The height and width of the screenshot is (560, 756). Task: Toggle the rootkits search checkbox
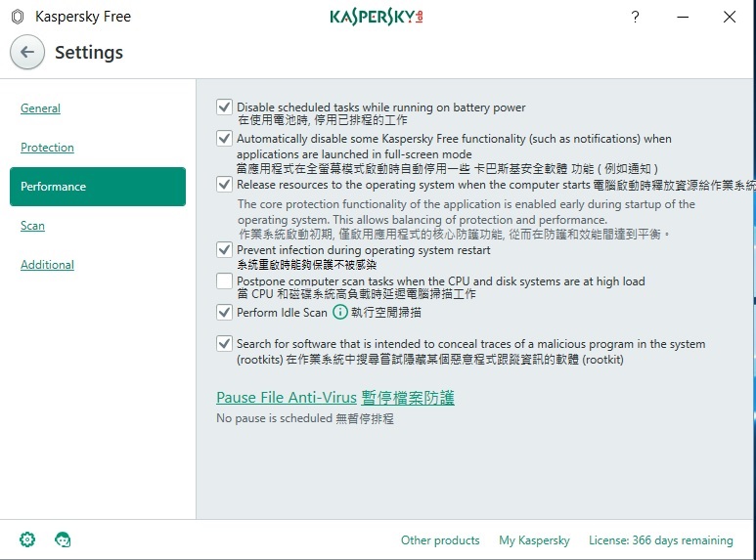224,344
